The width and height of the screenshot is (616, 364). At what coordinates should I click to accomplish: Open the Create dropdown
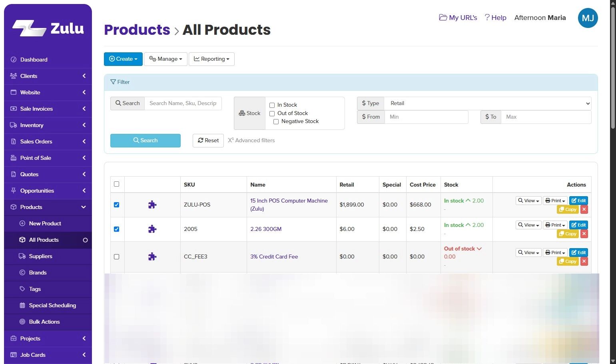point(123,59)
